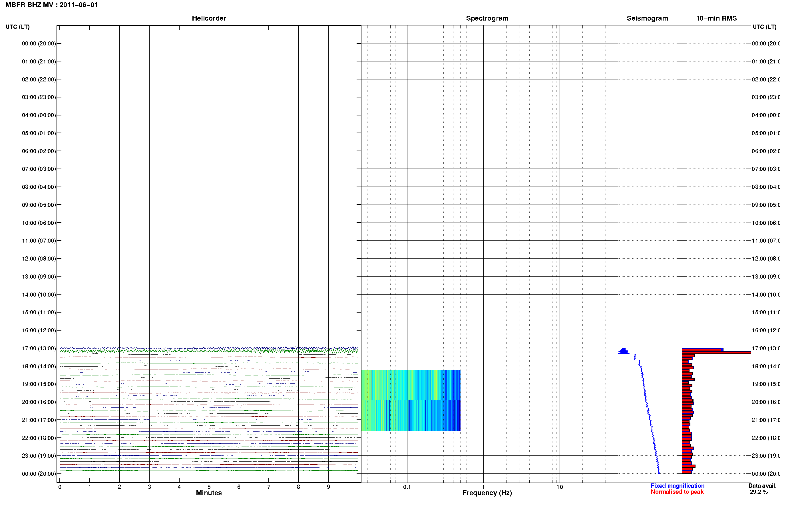Click the right 'UTC (LT)' axis label
The image size is (812, 508).
(x=764, y=27)
